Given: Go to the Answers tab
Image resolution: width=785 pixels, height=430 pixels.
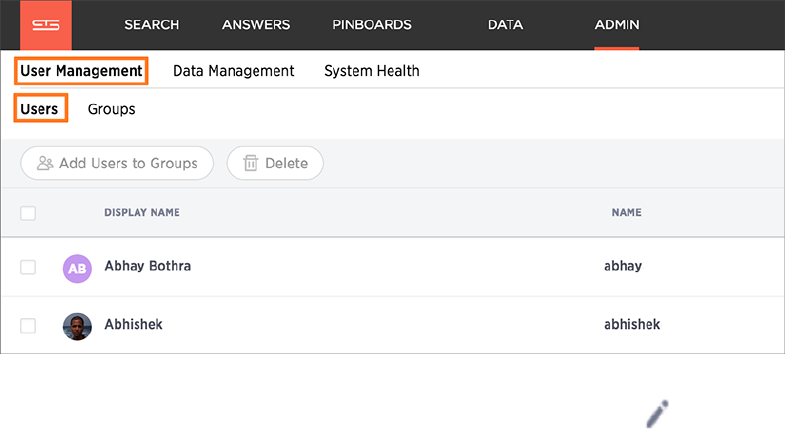Looking at the screenshot, I should [x=256, y=25].
